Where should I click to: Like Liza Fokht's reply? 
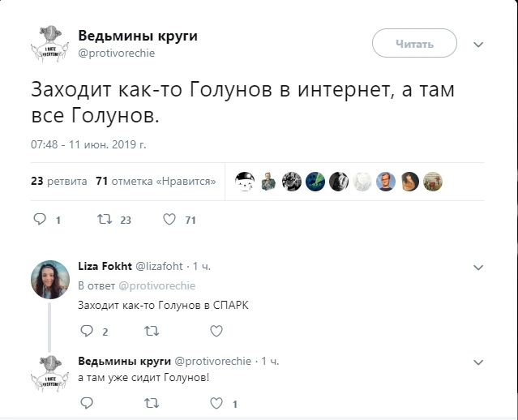coord(216,331)
